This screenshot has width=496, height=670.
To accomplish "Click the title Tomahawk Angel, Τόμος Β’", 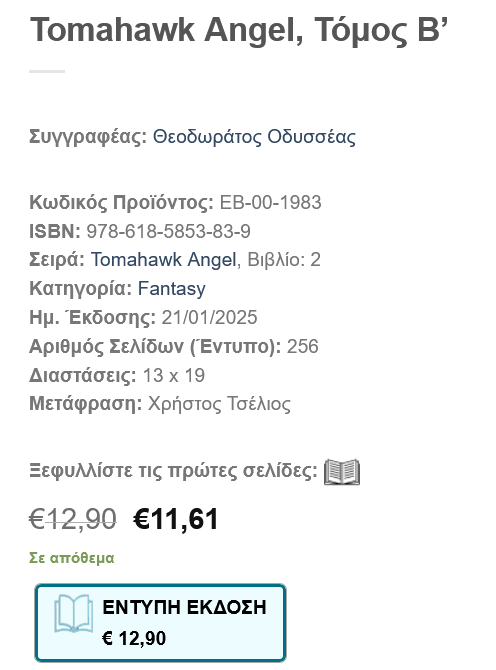I will [x=238, y=30].
